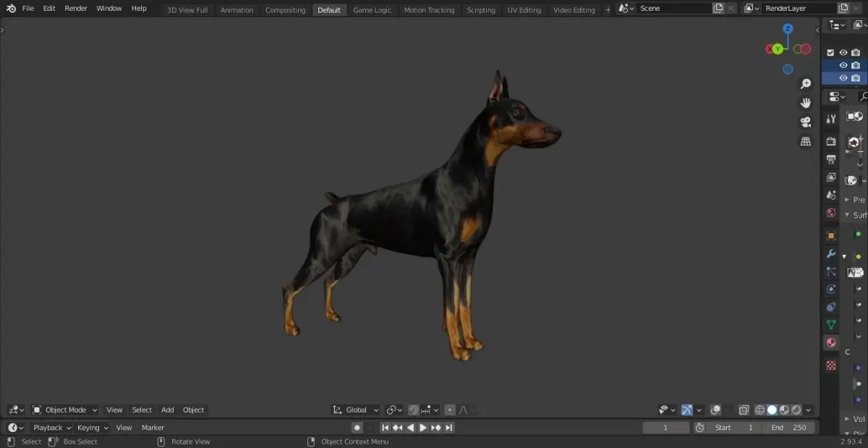Open the Physics properties icon
Viewport: 868px width, 448px height.
click(831, 289)
